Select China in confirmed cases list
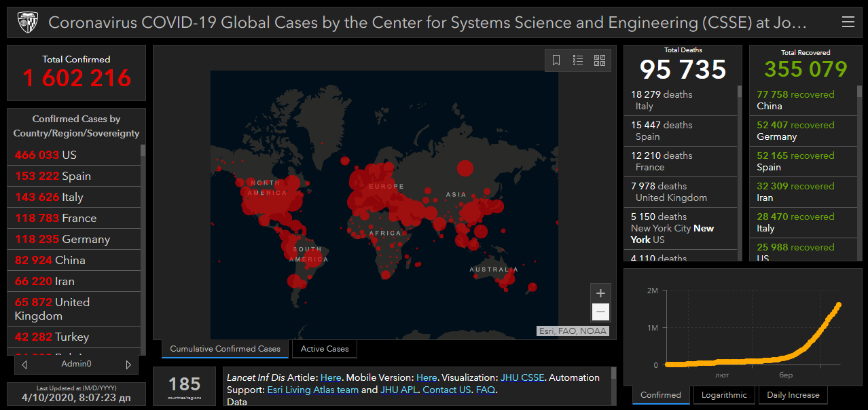 [x=74, y=260]
